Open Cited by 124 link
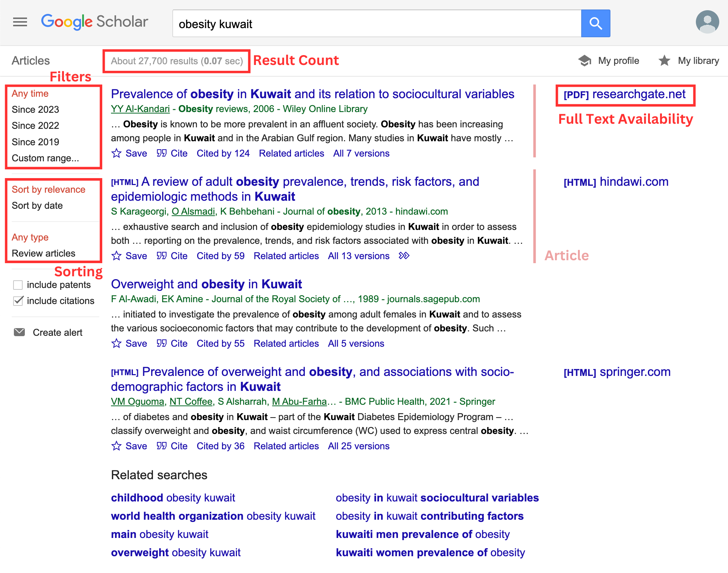The height and width of the screenshot is (573, 728). [x=223, y=153]
